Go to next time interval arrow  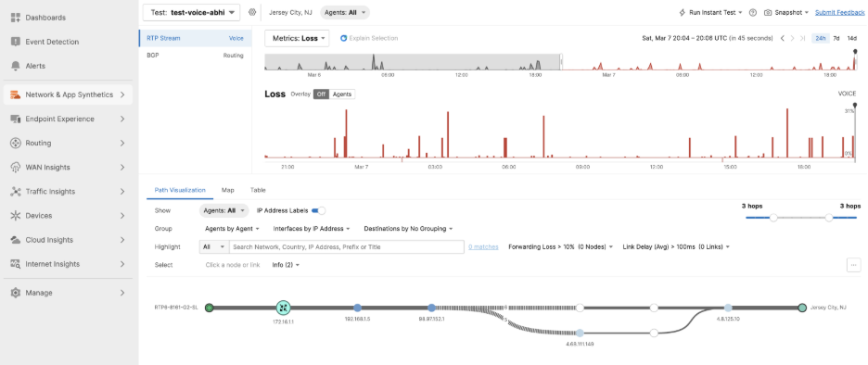[x=792, y=38]
